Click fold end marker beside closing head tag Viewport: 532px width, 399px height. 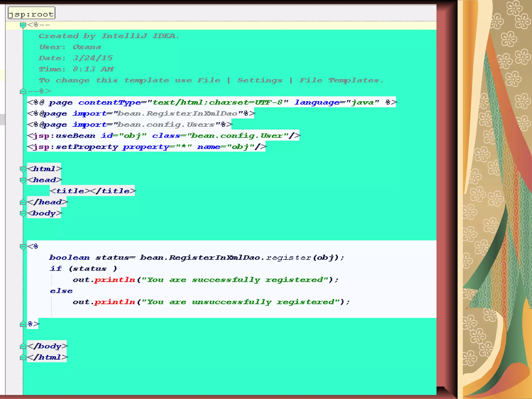click(23, 202)
